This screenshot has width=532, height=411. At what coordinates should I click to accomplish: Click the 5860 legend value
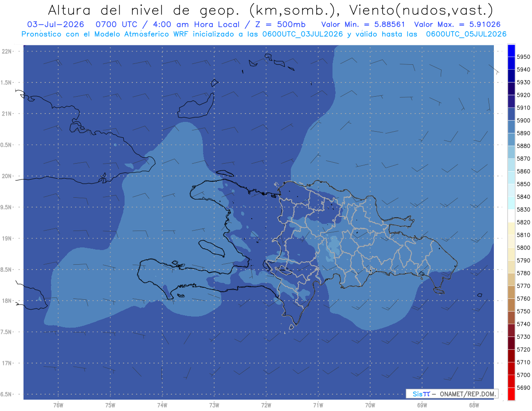coord(523,171)
